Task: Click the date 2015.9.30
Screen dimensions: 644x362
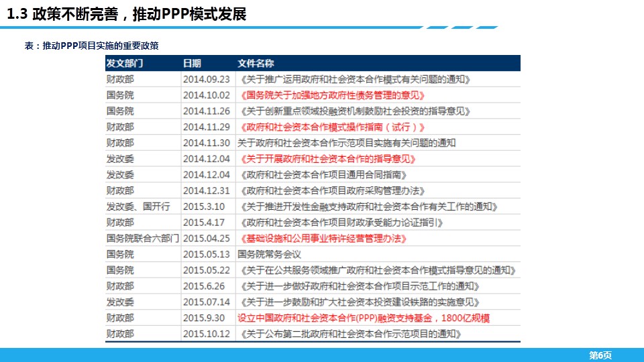Action: [204, 318]
